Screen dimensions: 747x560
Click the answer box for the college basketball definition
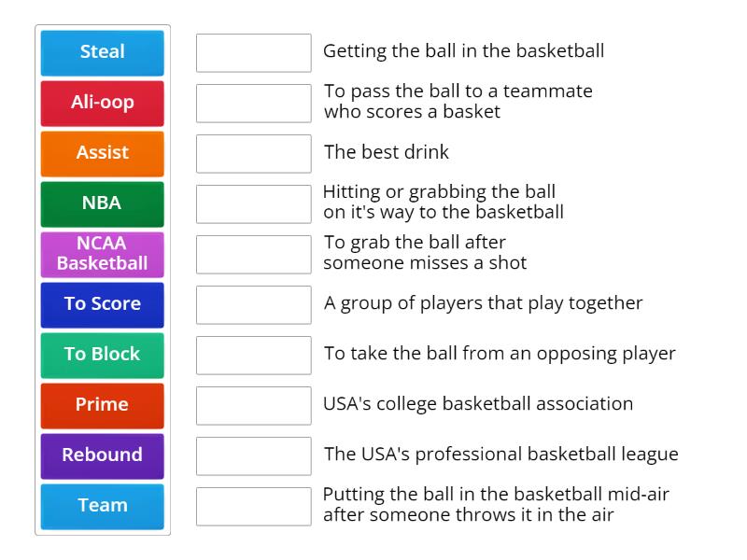[x=254, y=404]
